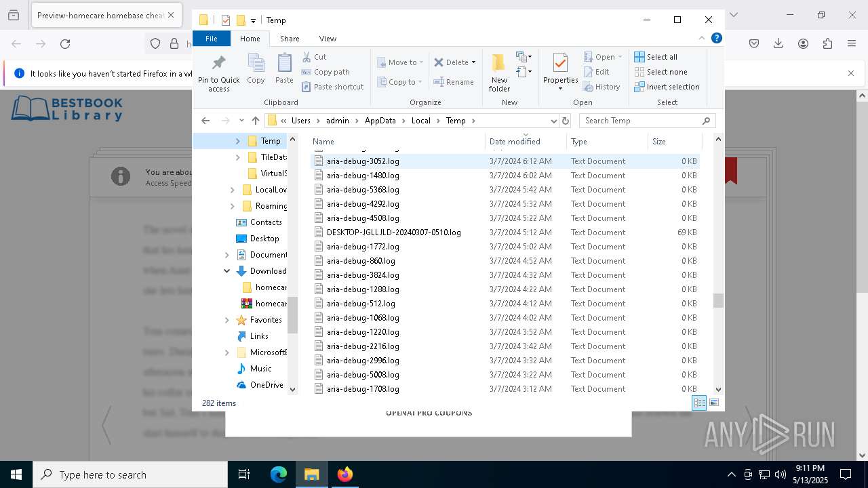Viewport: 868px width, 488px height.
Task: Click Select all
Action: tap(656, 57)
